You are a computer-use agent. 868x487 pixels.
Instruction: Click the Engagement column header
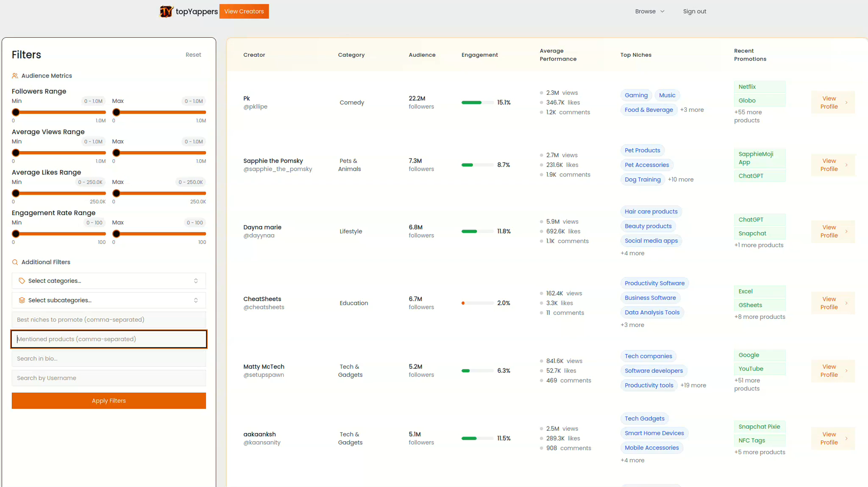click(479, 55)
